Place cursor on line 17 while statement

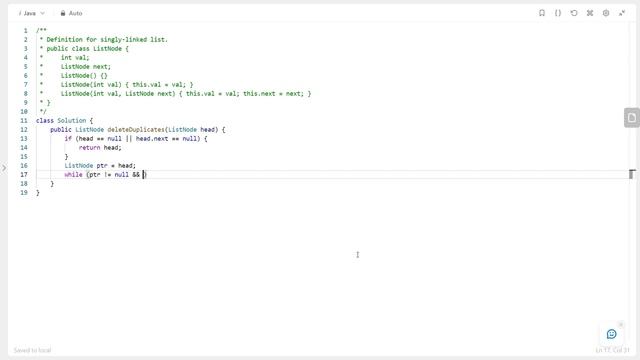pos(105,175)
